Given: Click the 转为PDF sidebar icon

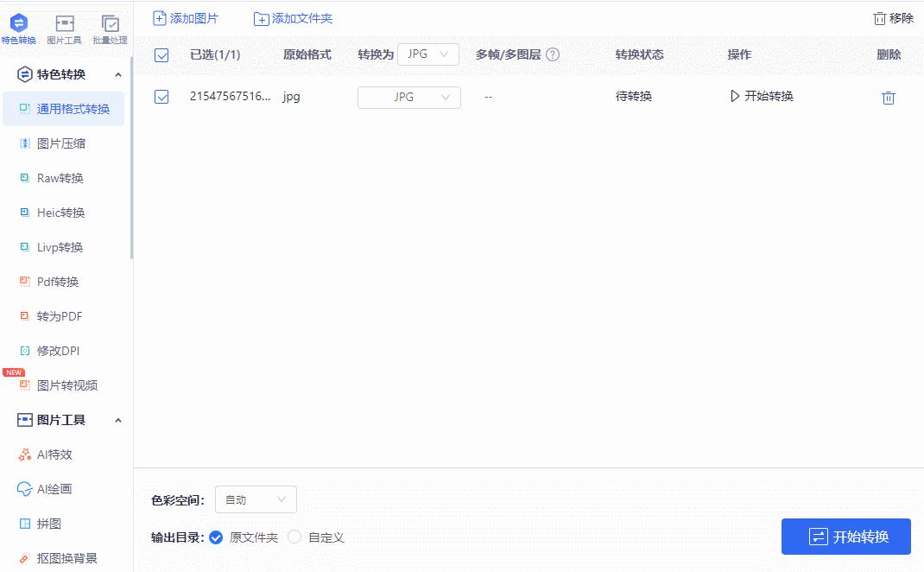Looking at the screenshot, I should point(25,316).
